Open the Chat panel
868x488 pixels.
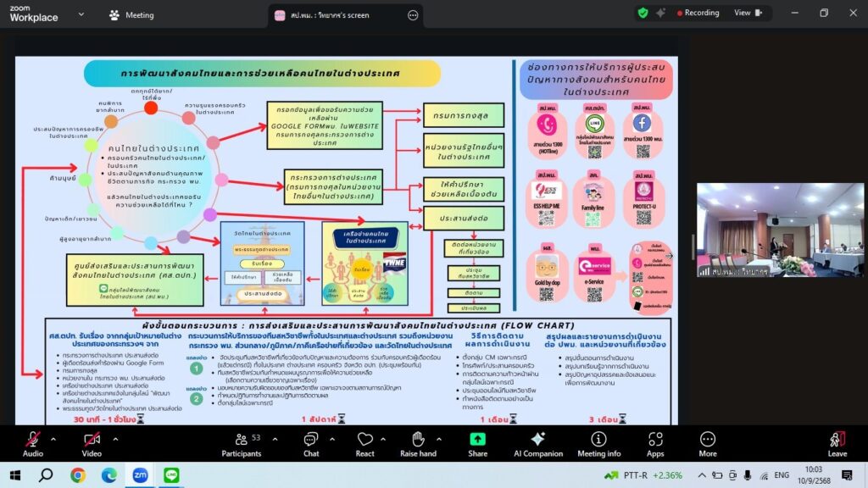point(311,444)
